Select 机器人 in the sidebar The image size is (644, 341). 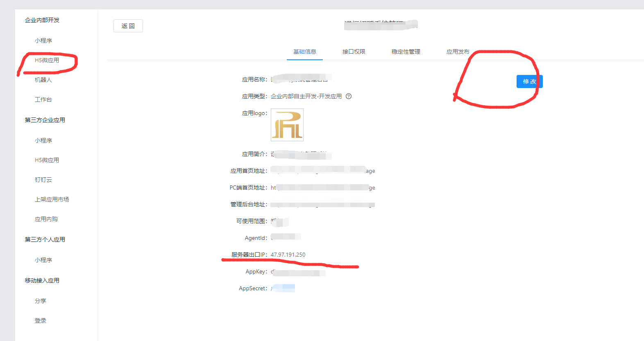click(x=43, y=80)
